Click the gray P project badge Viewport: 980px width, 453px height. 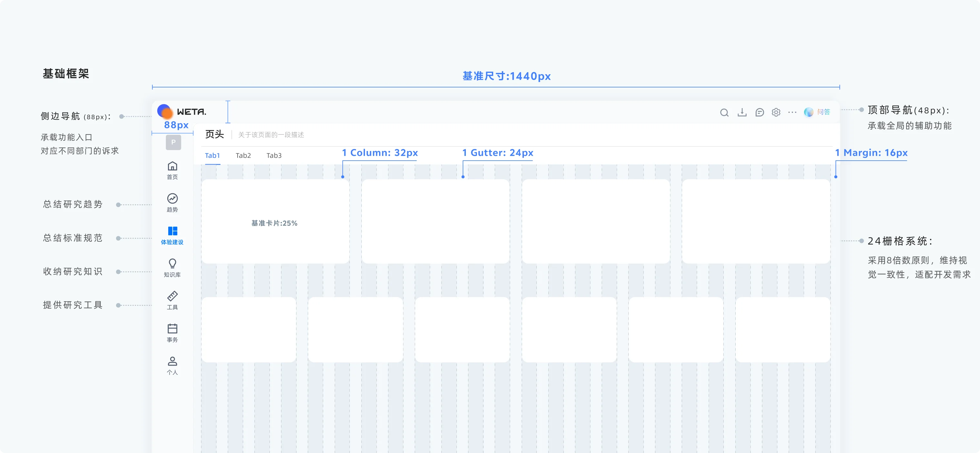(x=173, y=142)
